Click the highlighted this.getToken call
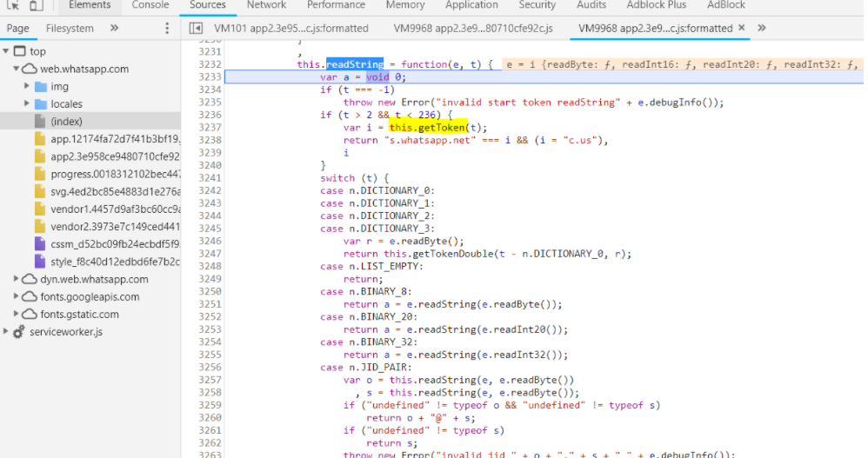Screen dimensions: 868x458 tap(429, 127)
